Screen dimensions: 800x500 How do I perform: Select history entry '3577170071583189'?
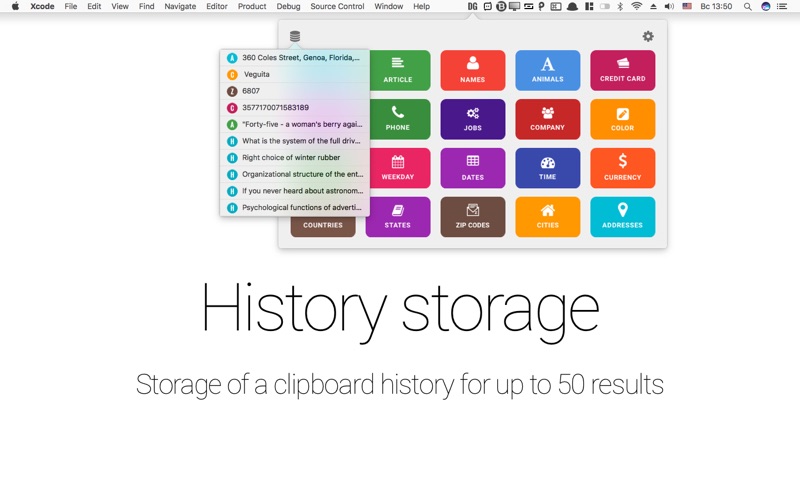pyautogui.click(x=295, y=108)
